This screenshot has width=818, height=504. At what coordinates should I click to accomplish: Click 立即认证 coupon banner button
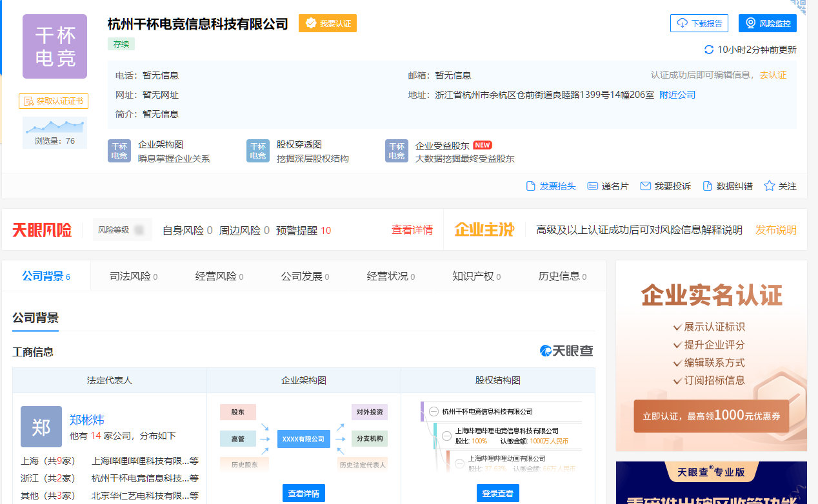click(712, 416)
